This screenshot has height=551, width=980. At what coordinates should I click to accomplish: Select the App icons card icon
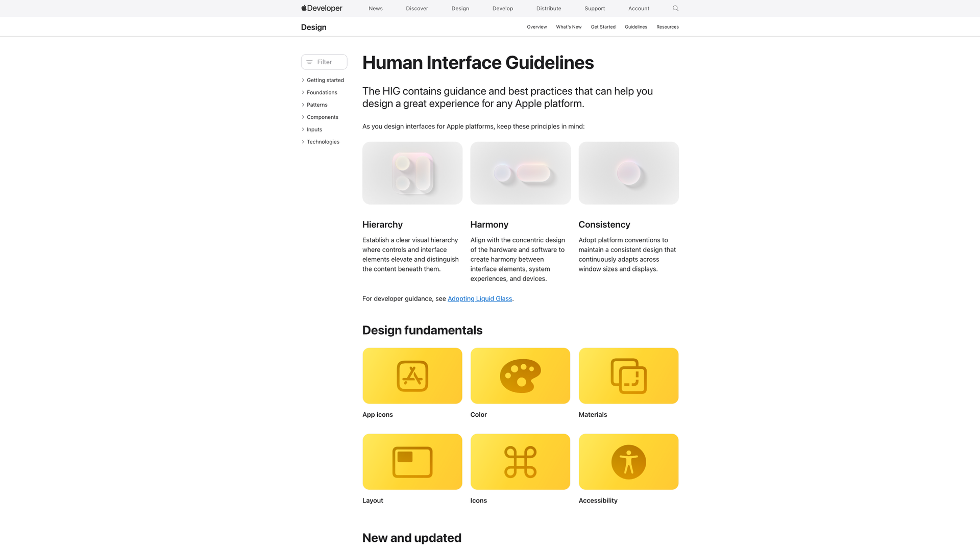(x=412, y=375)
